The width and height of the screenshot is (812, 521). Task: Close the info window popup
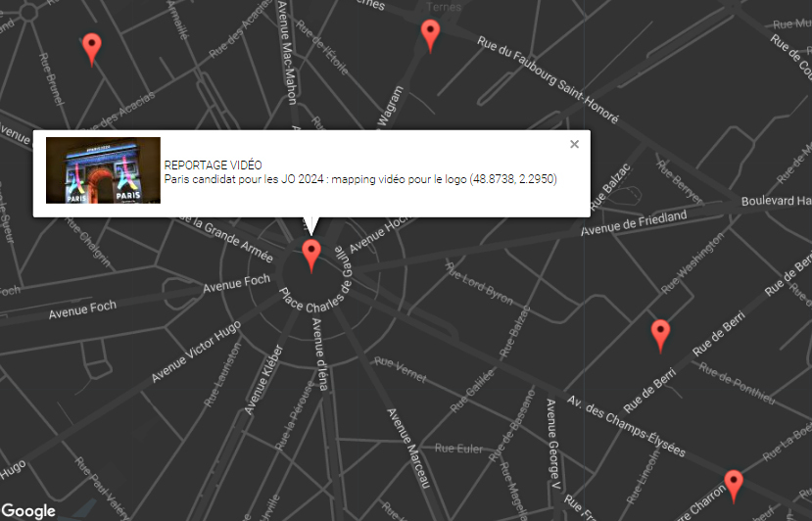click(574, 145)
